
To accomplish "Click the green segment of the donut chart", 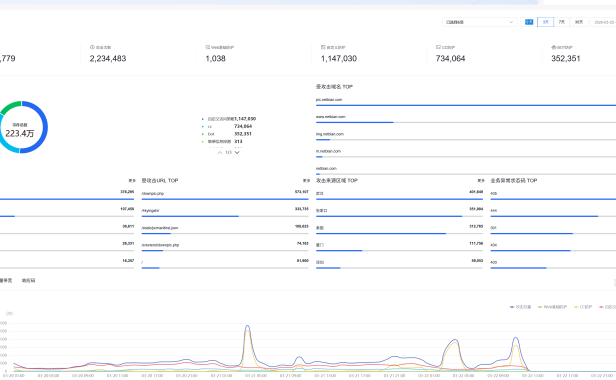I will [12, 106].
